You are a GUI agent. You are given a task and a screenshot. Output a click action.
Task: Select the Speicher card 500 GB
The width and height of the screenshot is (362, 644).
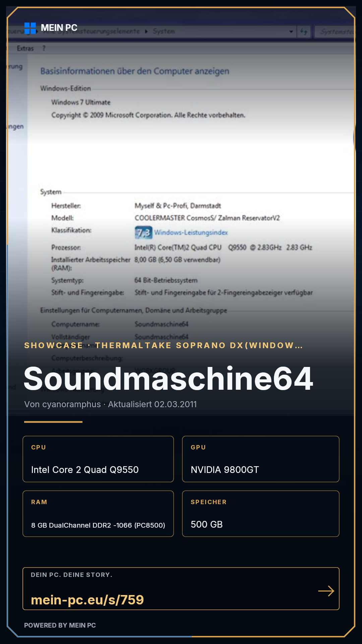(x=261, y=514)
